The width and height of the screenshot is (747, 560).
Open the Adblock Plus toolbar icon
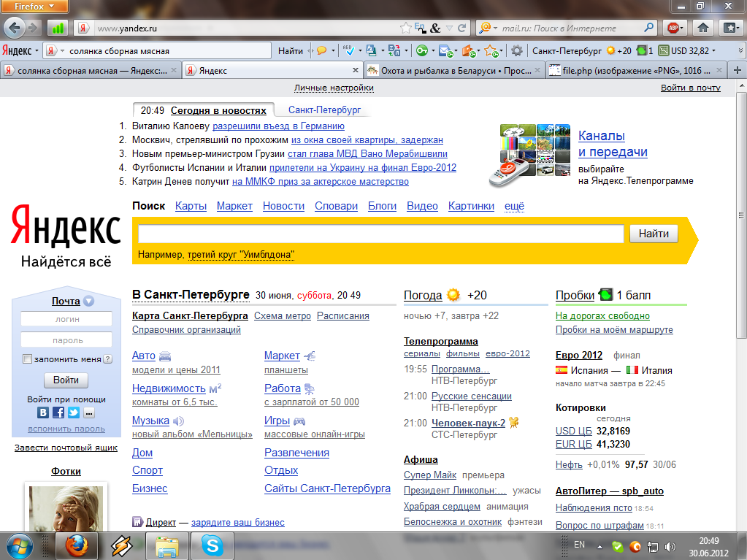[x=673, y=28]
